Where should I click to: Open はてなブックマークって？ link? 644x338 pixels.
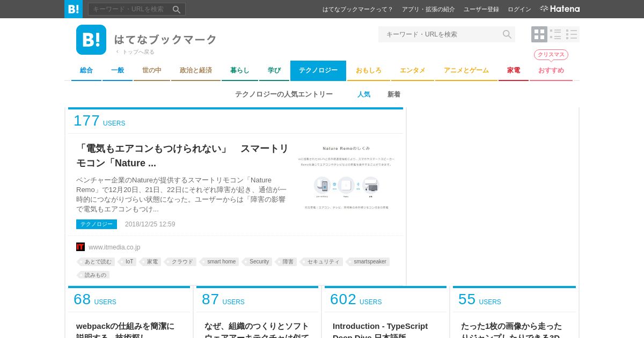pos(358,9)
